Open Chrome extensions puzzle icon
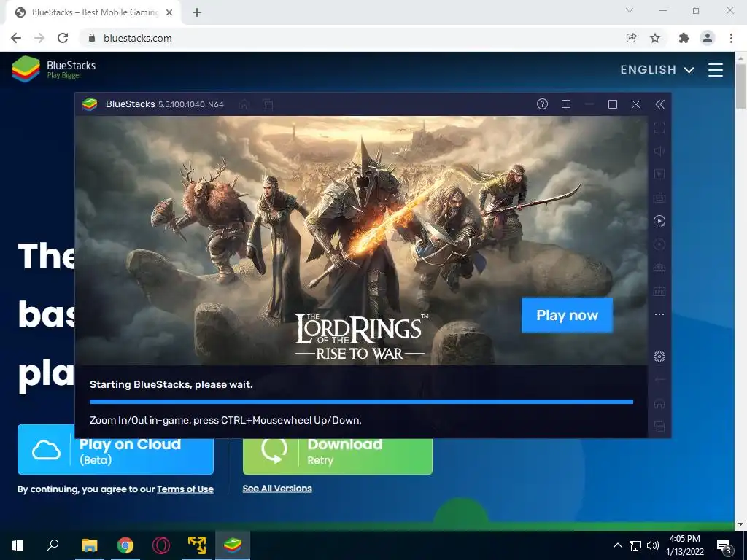This screenshot has height=560, width=747. click(684, 38)
